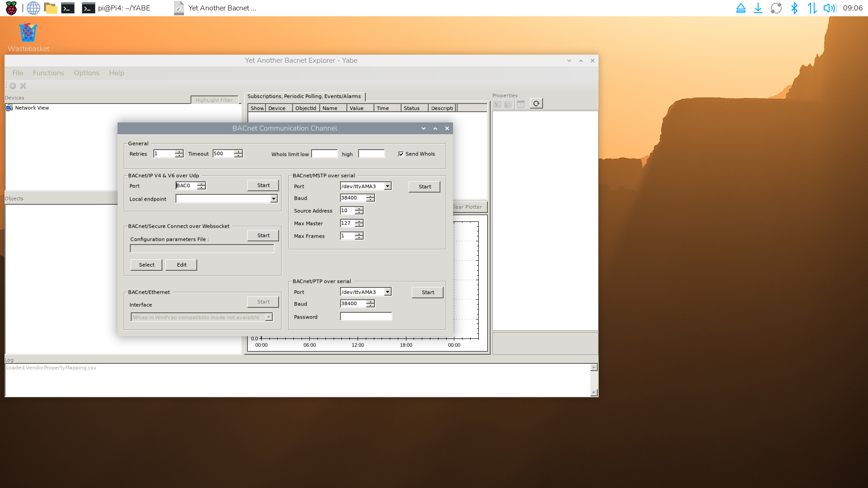The width and height of the screenshot is (868, 488).
Task: Click the Max Master spinner field
Action: click(x=352, y=223)
